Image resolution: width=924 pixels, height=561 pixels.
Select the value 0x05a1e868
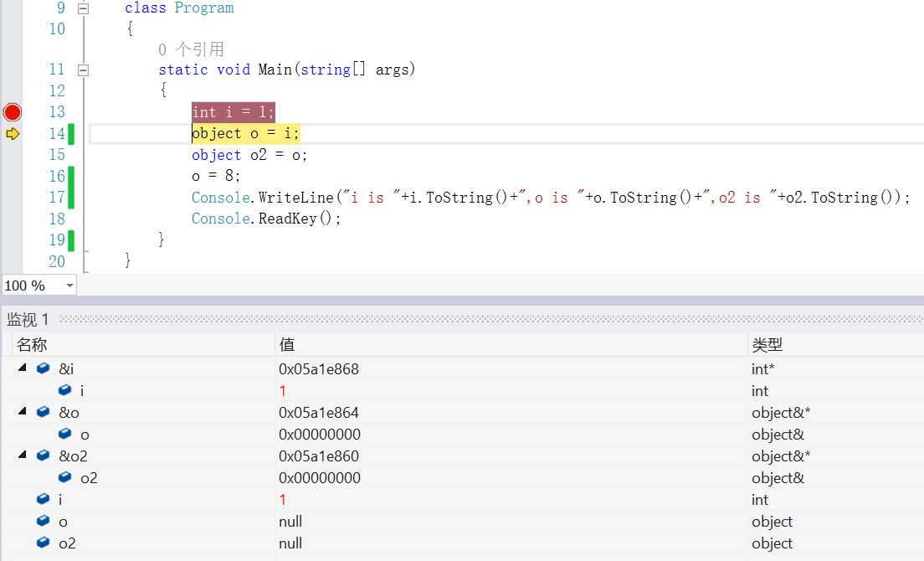319,369
